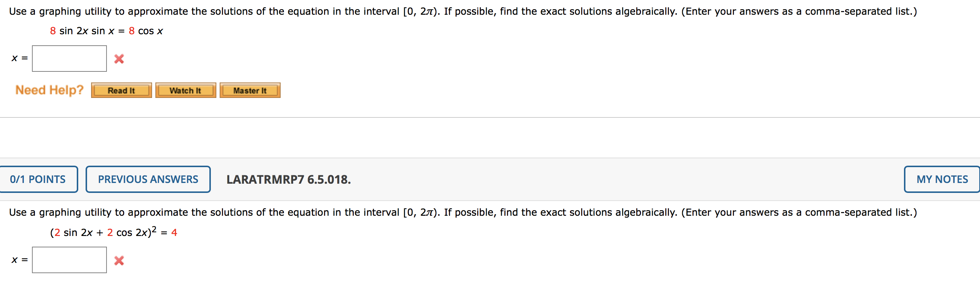Click the first problem's instruction text
This screenshot has width=980, height=282.
point(266,11)
